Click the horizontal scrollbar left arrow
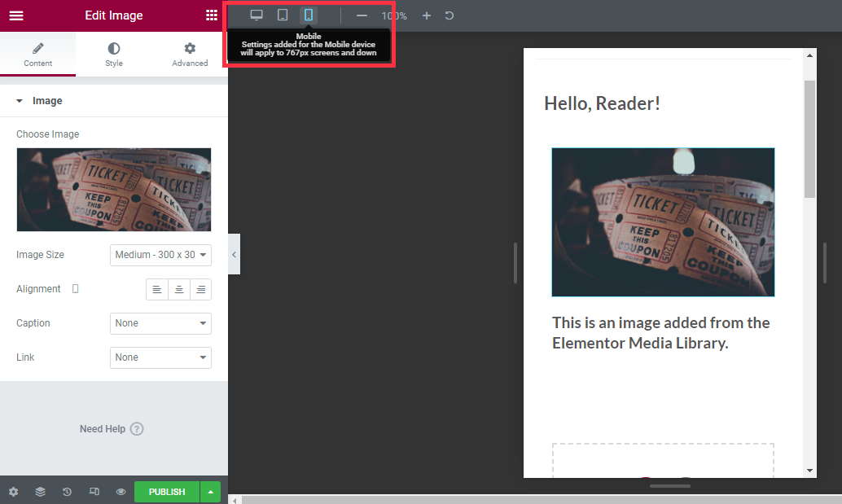842x504 pixels. click(235, 500)
